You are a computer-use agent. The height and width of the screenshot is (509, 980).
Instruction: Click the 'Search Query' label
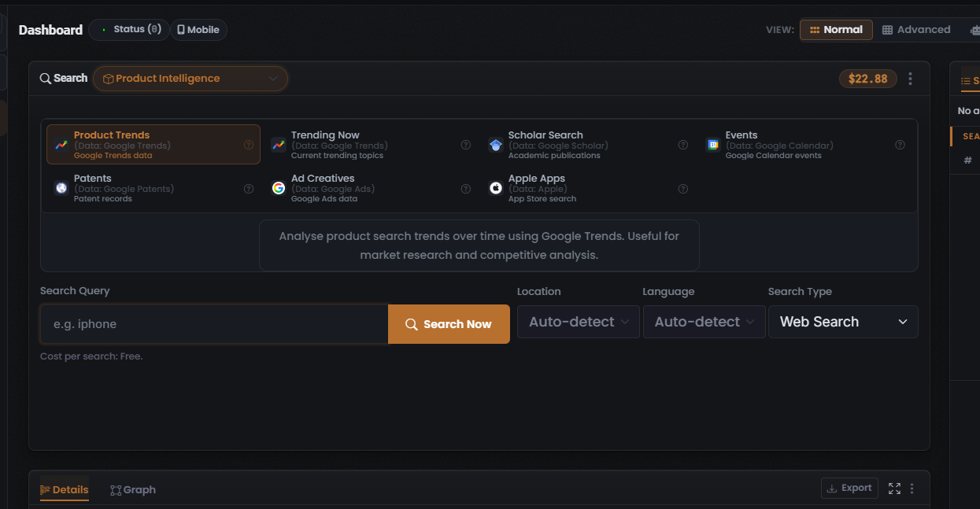click(75, 291)
